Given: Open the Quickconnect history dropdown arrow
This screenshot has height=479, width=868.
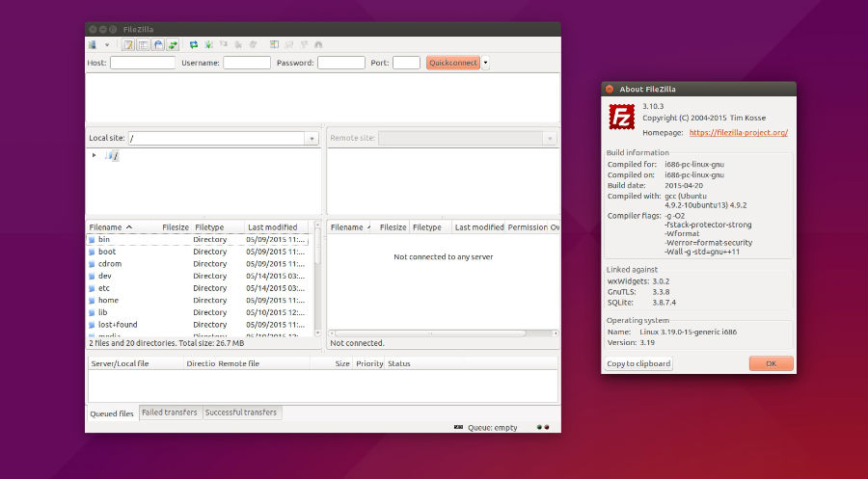Looking at the screenshot, I should pyautogui.click(x=485, y=63).
